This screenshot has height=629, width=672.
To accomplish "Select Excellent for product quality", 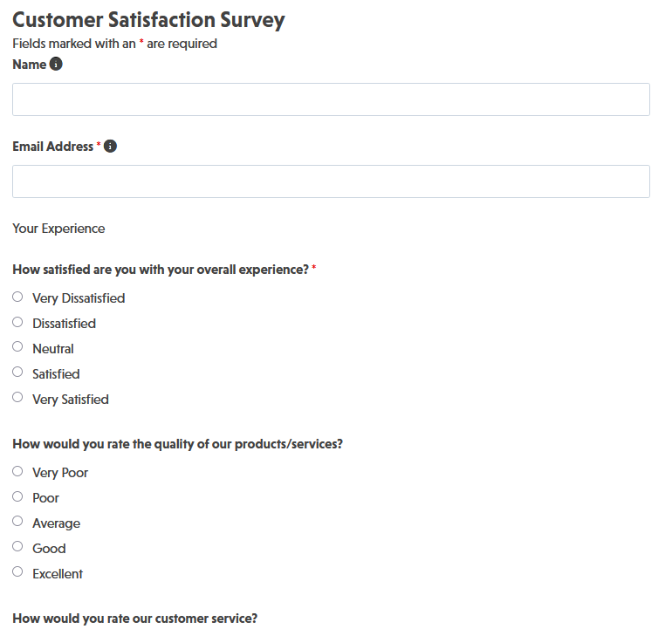I will [17, 572].
